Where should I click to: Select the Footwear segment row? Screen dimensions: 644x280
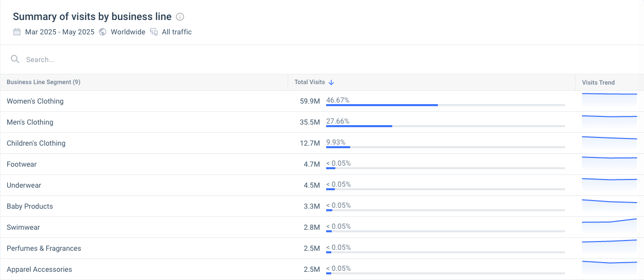click(x=22, y=164)
